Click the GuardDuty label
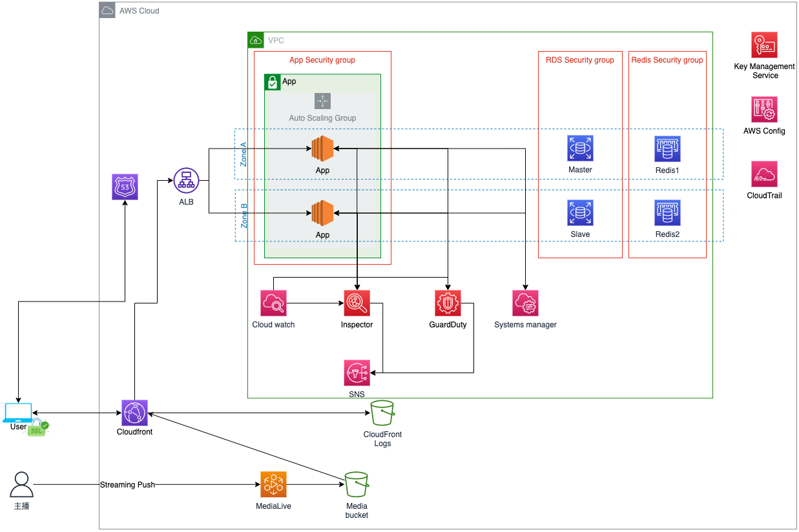 tap(448, 325)
